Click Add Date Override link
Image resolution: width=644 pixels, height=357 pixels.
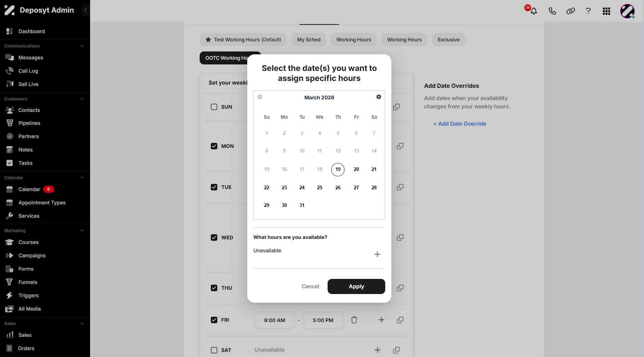pos(460,124)
